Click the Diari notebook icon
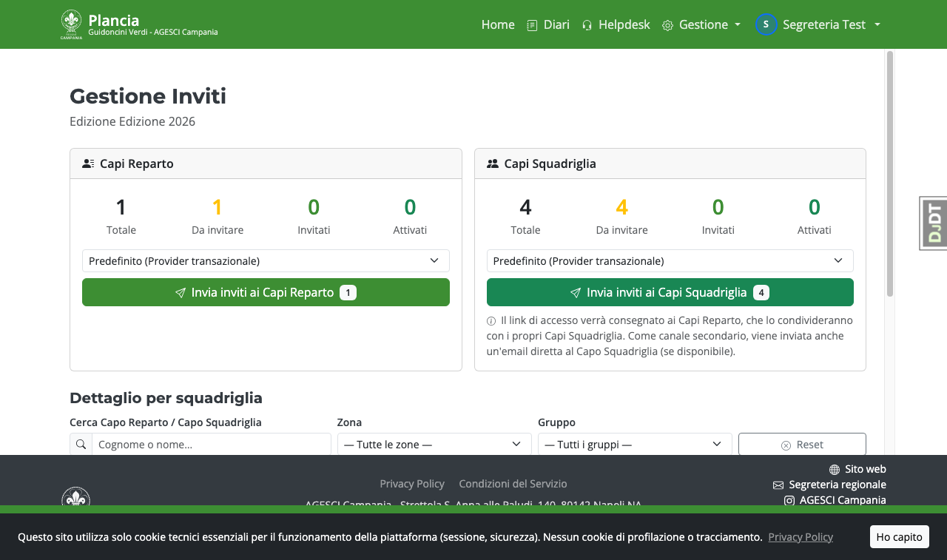The image size is (947, 560). pyautogui.click(x=532, y=25)
